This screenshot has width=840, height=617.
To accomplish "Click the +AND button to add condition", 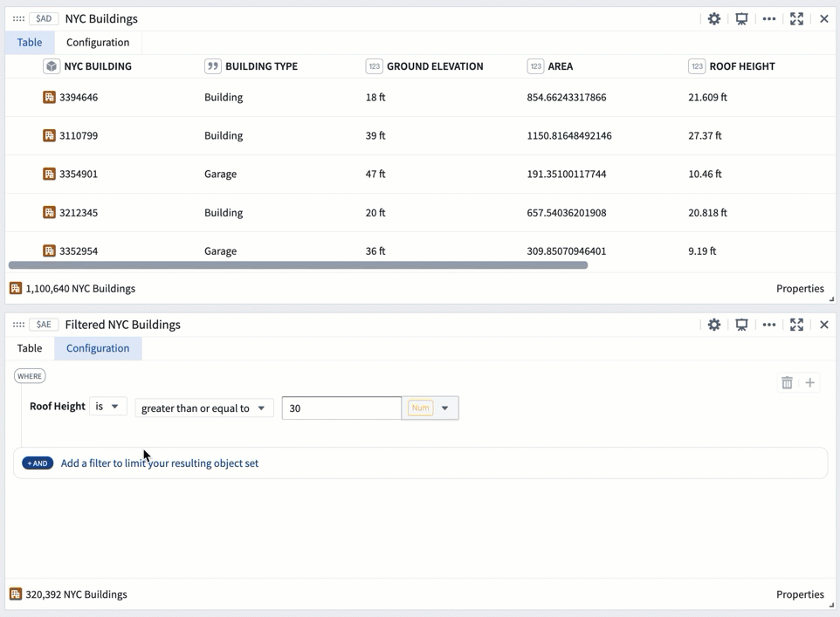I will pyautogui.click(x=38, y=463).
